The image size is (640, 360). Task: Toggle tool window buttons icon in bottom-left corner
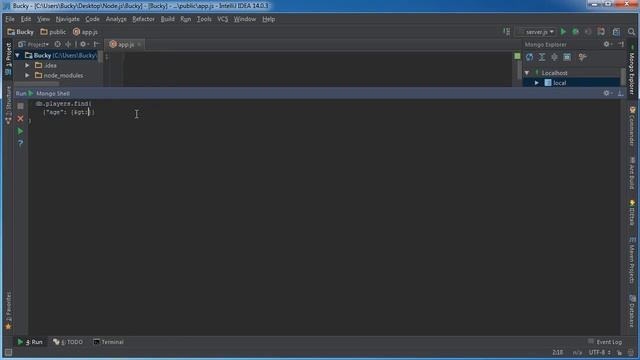pos(8,352)
